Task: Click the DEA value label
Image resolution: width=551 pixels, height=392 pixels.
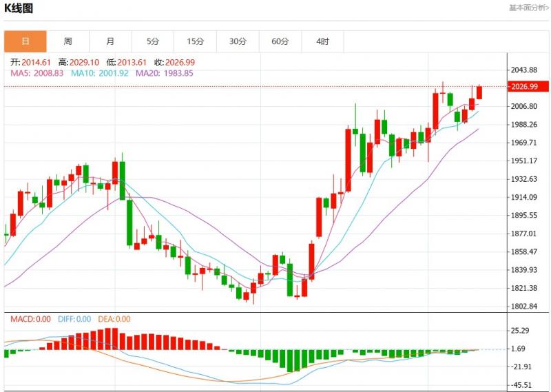Action: (x=114, y=319)
